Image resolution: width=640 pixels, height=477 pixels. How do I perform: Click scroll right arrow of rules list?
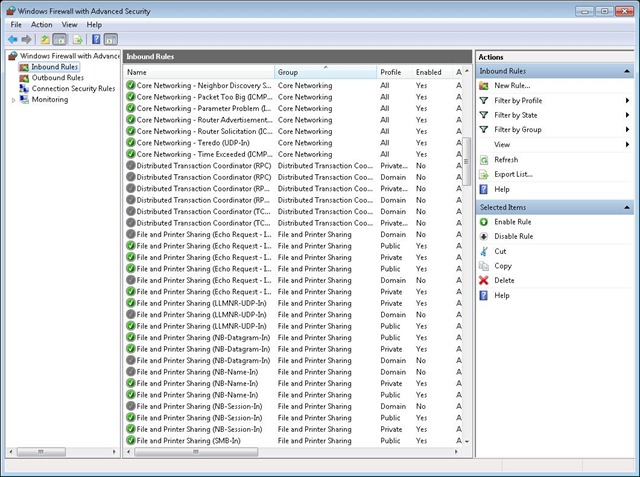pos(456,452)
